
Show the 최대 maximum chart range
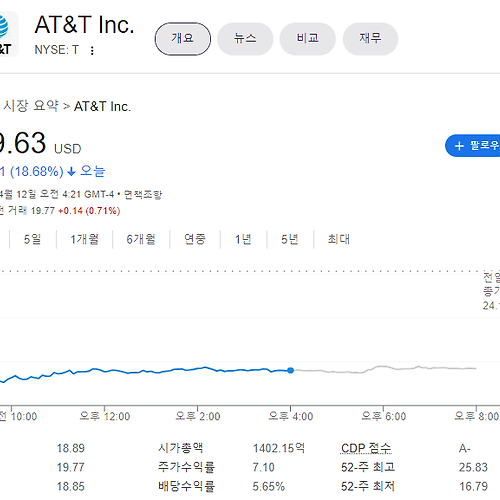coord(339,239)
